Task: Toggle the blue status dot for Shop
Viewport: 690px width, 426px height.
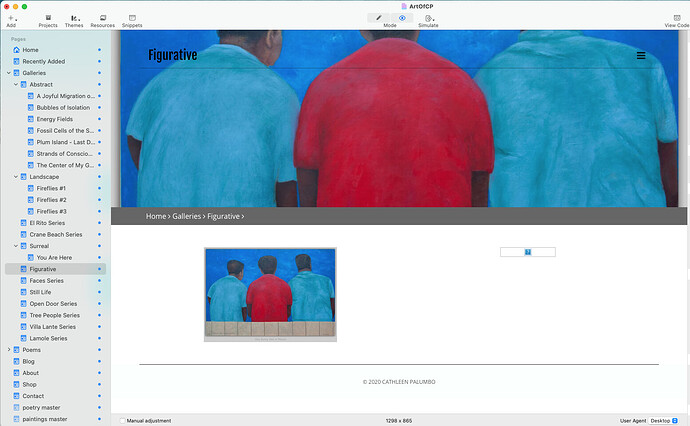Action: pyautogui.click(x=99, y=384)
